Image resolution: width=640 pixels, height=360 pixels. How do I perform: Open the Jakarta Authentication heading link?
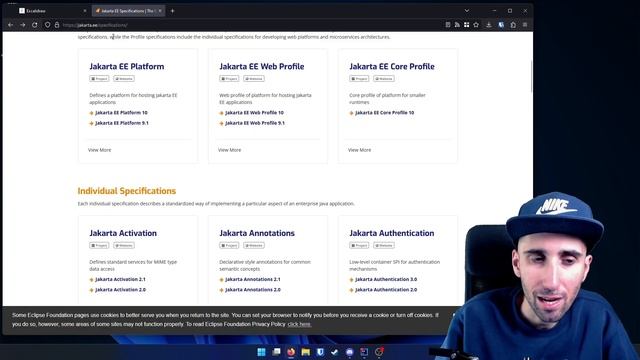392,233
